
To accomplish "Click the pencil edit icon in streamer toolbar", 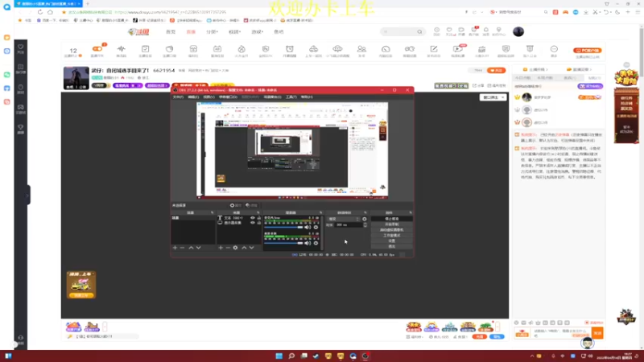I will (434, 51).
